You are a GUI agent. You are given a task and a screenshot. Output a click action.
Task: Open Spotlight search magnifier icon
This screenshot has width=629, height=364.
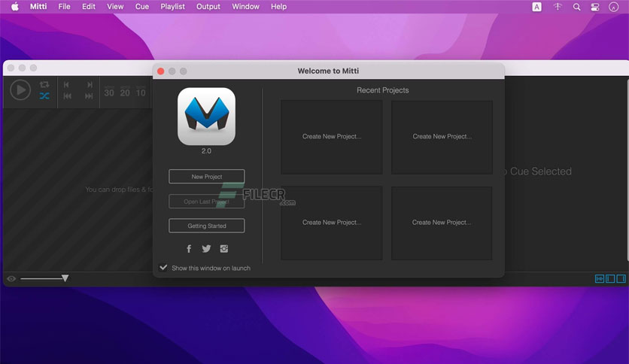click(x=576, y=7)
